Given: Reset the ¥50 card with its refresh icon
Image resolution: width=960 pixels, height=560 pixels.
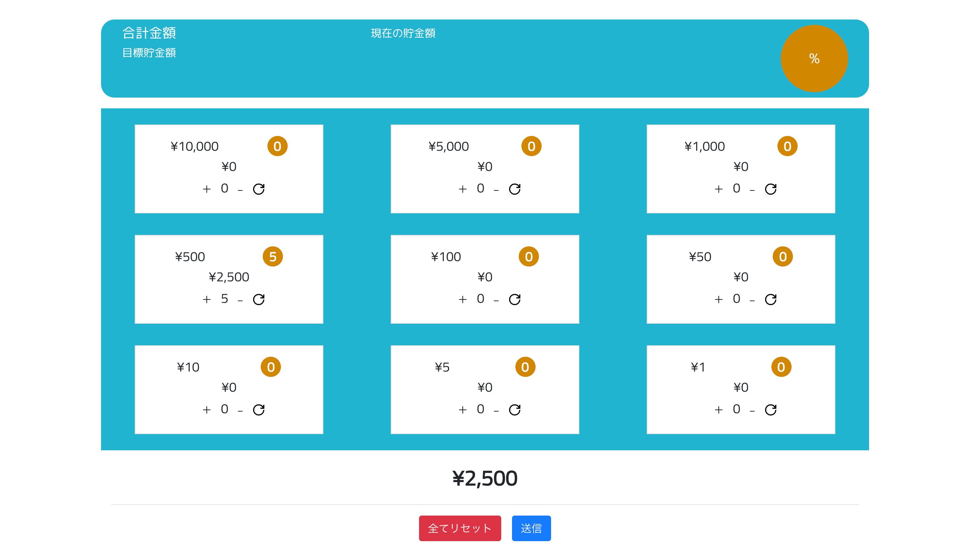Looking at the screenshot, I should (x=771, y=300).
